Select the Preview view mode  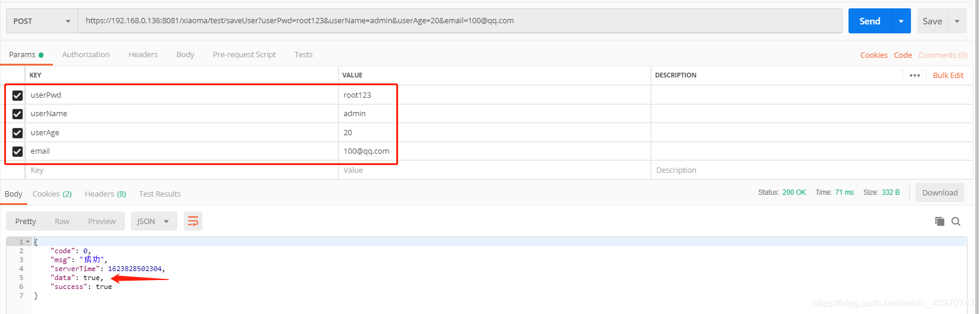[x=102, y=221]
